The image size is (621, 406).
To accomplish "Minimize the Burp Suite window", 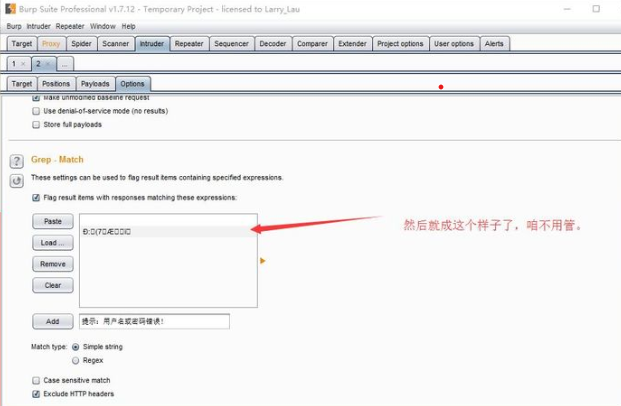I will (567, 9).
